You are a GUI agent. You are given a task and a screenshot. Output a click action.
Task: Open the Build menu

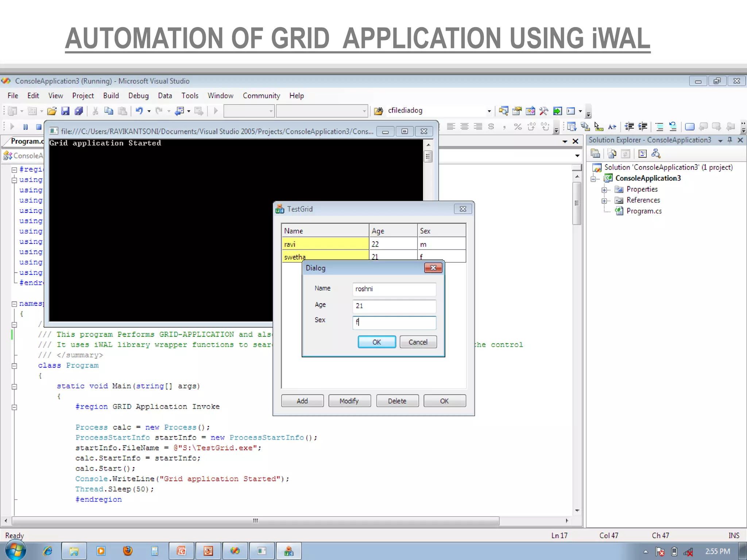[x=111, y=96]
